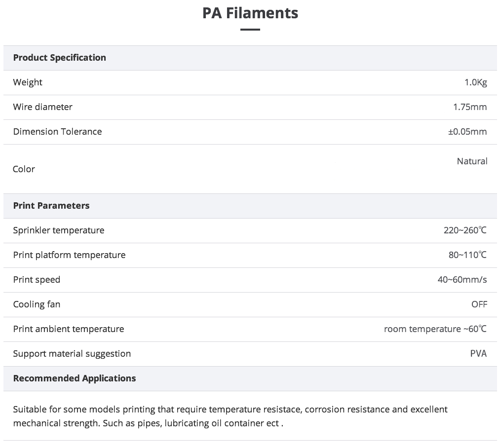
Task: Select the Dimension Tolerance label
Action: click(57, 132)
